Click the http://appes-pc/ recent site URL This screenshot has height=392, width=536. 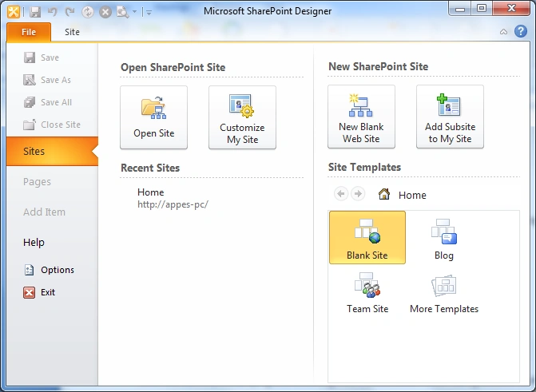(x=173, y=204)
